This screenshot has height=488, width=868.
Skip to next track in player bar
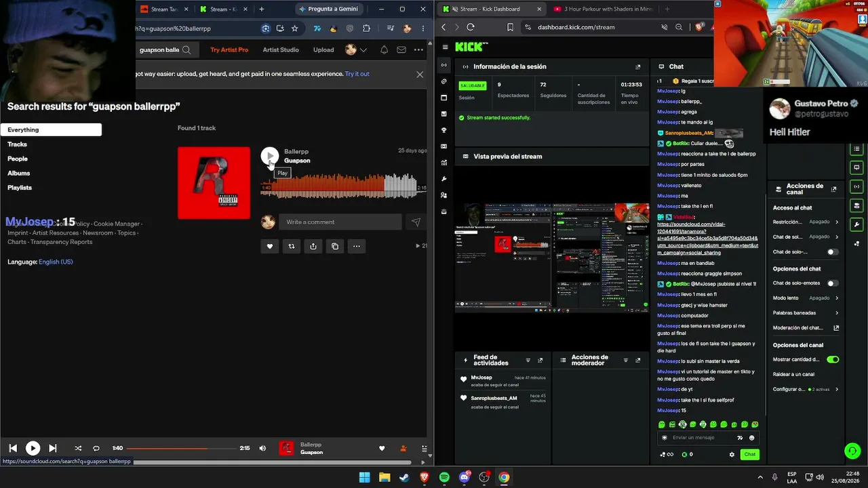tap(53, 448)
